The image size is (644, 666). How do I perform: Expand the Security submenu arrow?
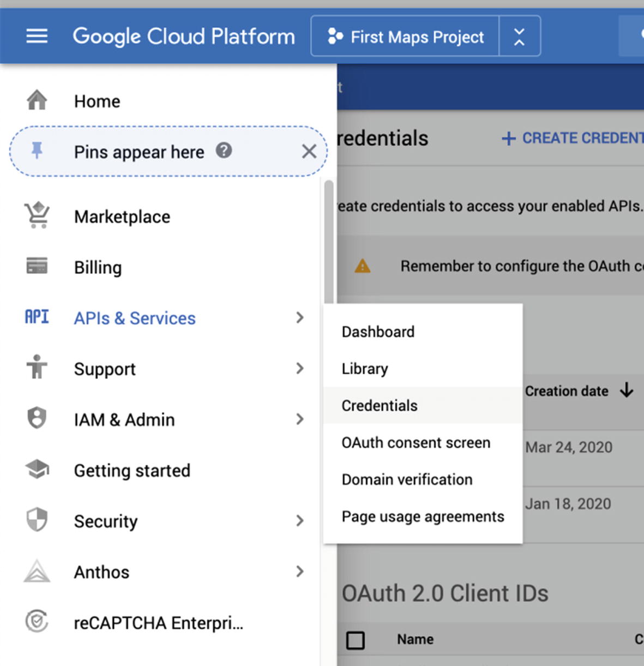[x=299, y=520]
